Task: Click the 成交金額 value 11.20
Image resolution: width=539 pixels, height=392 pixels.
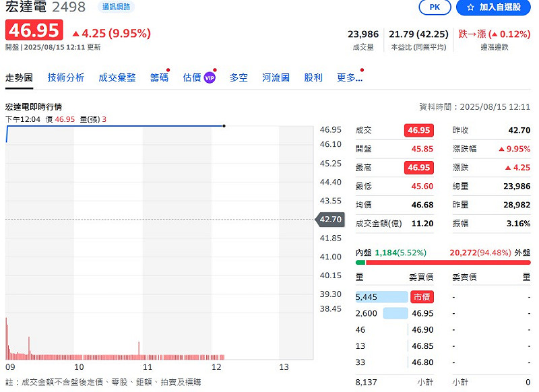Action: pos(422,224)
